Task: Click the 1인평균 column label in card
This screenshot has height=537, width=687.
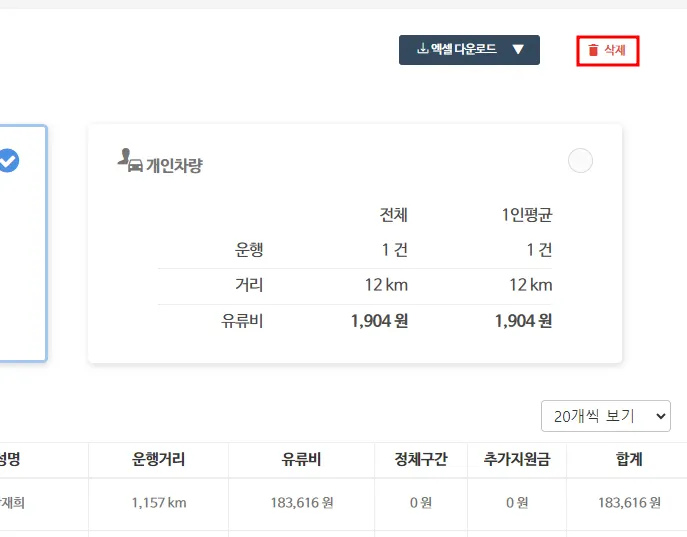Action: 527,215
